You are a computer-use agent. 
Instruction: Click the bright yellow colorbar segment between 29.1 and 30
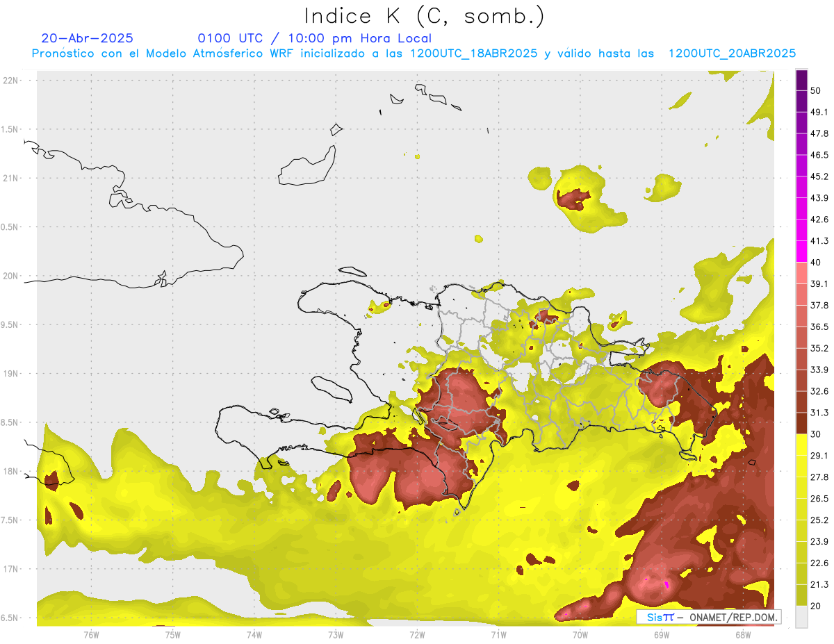point(801,445)
